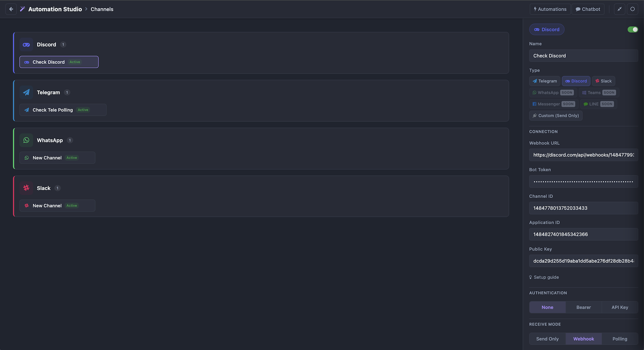644x350 pixels.
Task: Click the fullscreen expand icon
Action: 619,9
